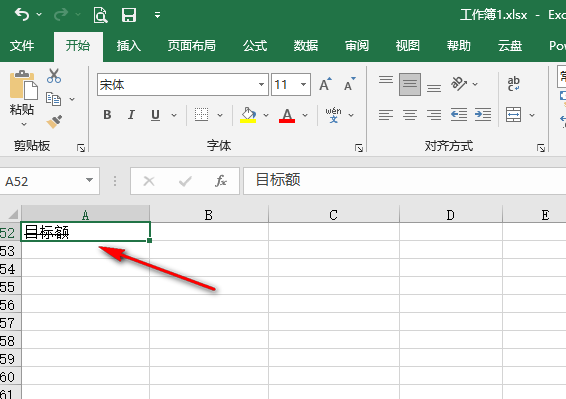Click the Undo arrow icon

[22, 15]
